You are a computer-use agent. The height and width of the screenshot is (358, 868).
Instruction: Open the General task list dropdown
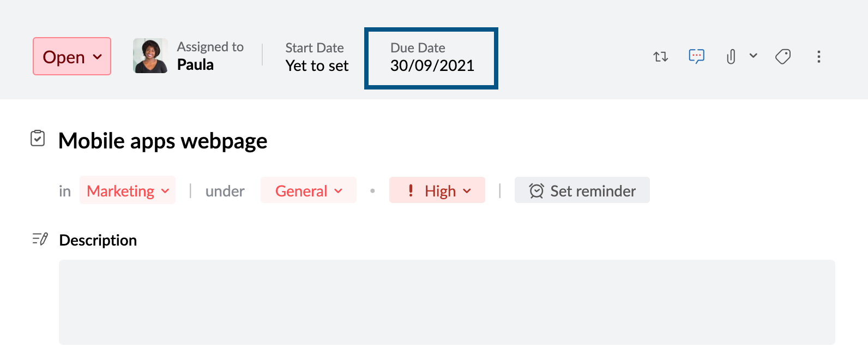point(309,190)
